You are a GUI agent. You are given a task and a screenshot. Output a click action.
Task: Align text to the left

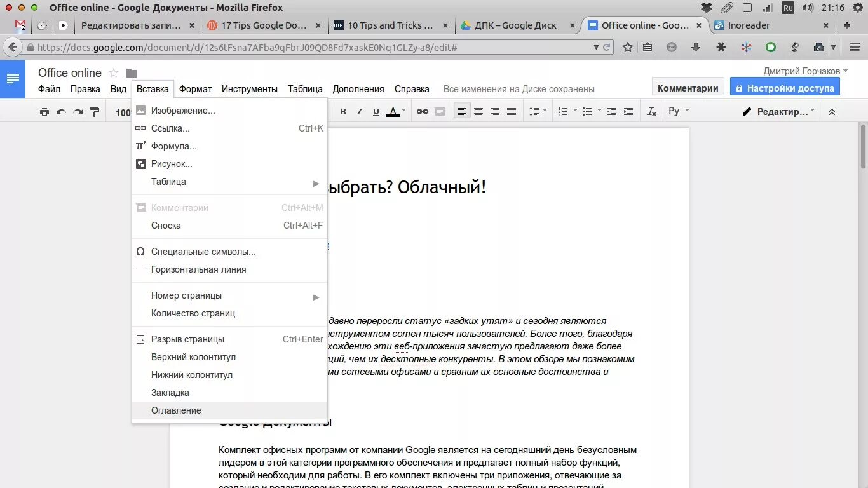(x=462, y=111)
